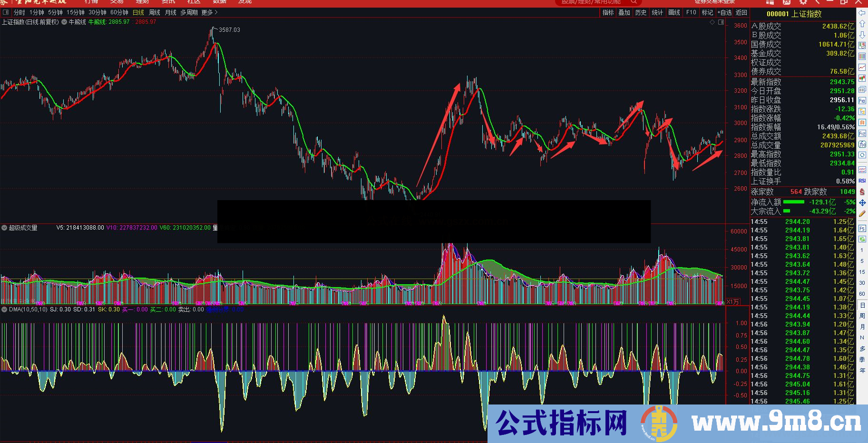Click the back arrow icon in right sidebar
The height and width of the screenshot is (443, 868).
tap(862, 13)
